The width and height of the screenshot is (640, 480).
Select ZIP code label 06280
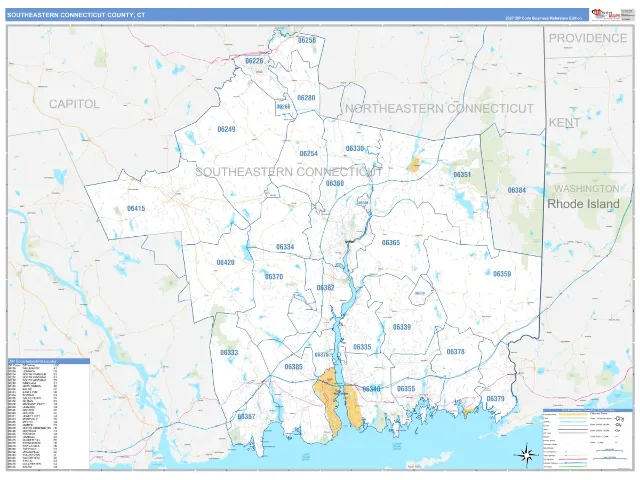click(306, 98)
